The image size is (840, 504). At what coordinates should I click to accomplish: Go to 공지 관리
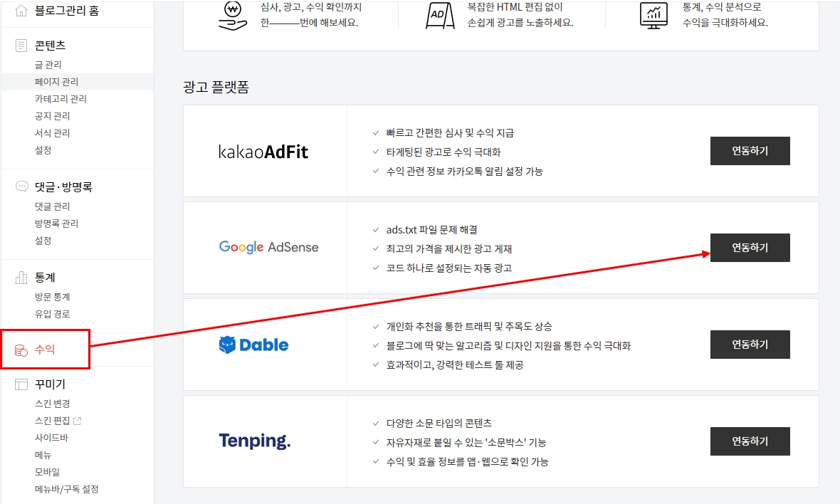[x=52, y=116]
